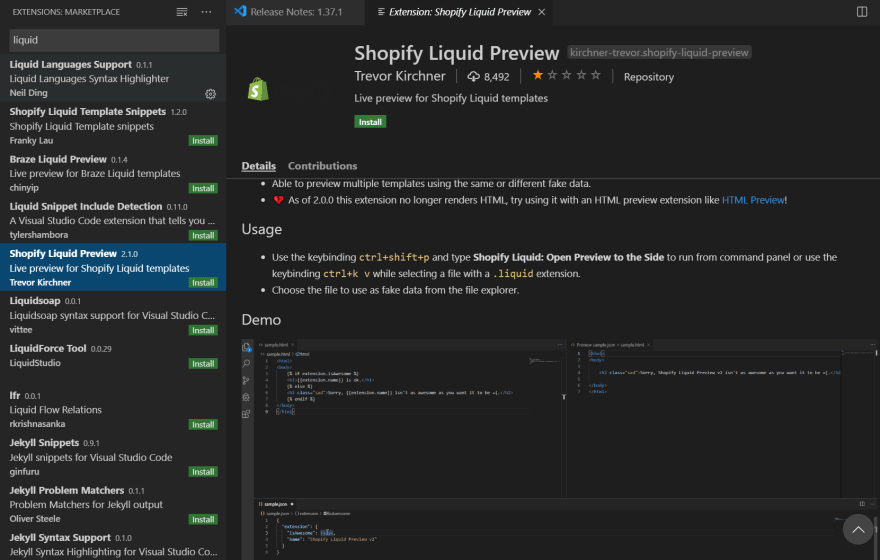
Task: Click the Trevor Kirchner publisher name
Action: pos(400,76)
